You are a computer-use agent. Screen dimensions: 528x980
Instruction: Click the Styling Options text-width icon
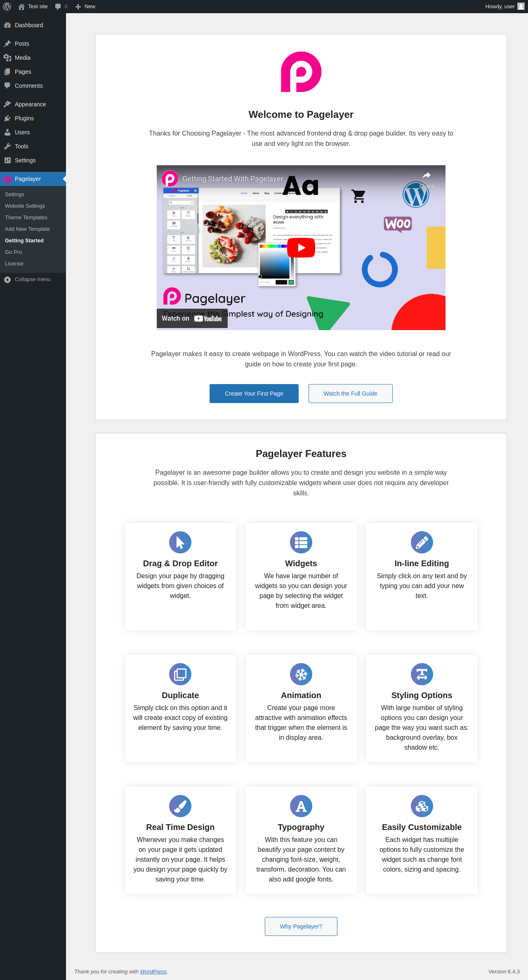click(x=422, y=674)
